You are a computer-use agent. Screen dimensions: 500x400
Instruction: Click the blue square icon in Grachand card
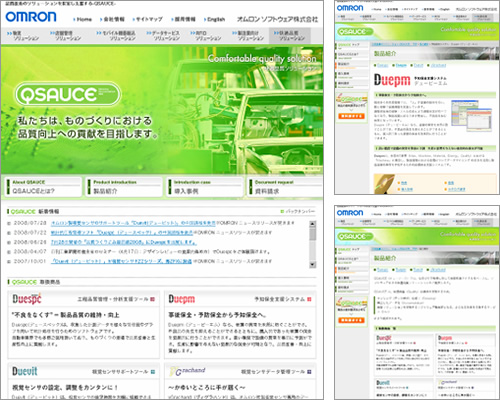pos(309,372)
